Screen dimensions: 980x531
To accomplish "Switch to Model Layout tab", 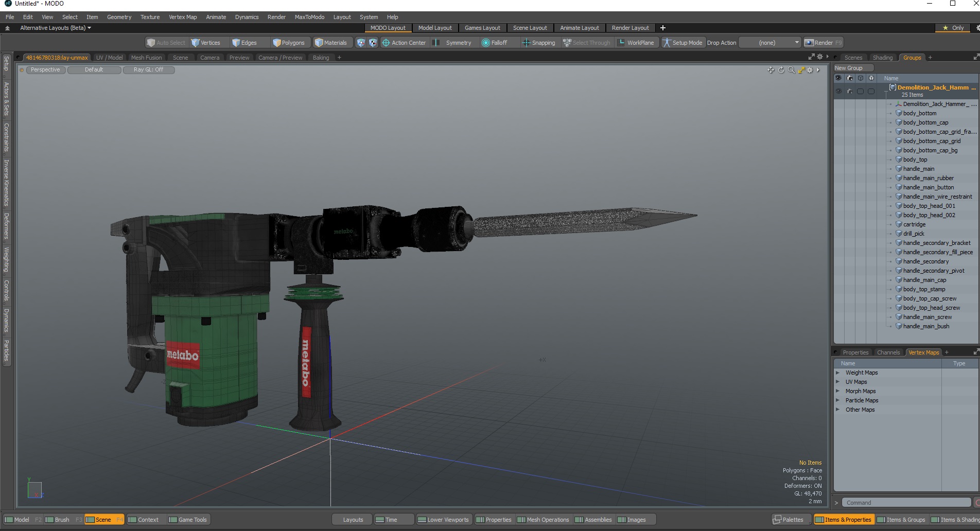I will (x=435, y=28).
